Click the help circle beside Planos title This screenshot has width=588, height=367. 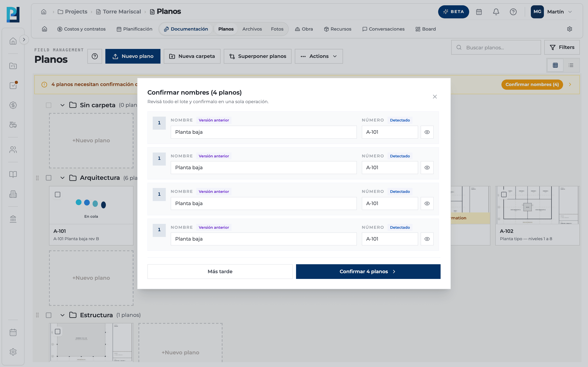pos(95,56)
